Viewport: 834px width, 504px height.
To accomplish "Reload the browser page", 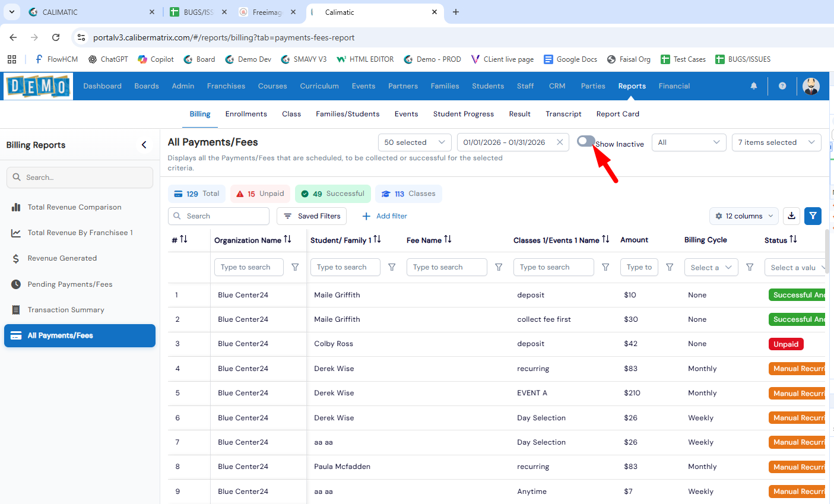I will point(56,37).
